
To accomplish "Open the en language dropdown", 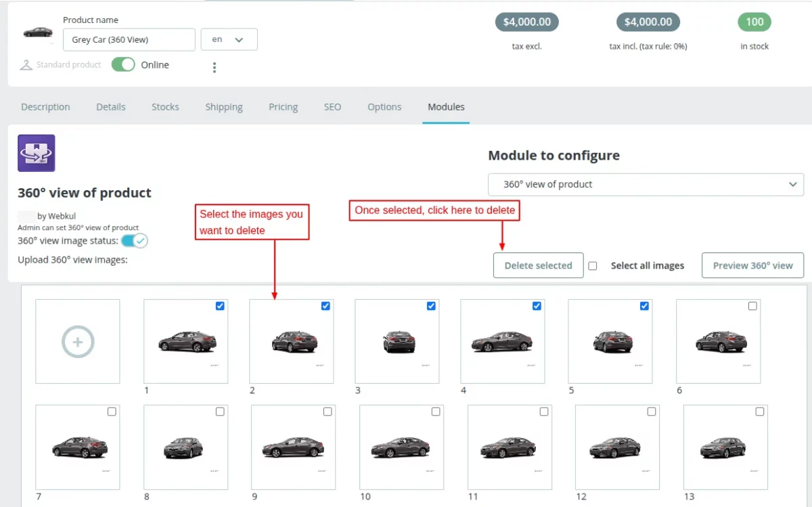I will [229, 39].
